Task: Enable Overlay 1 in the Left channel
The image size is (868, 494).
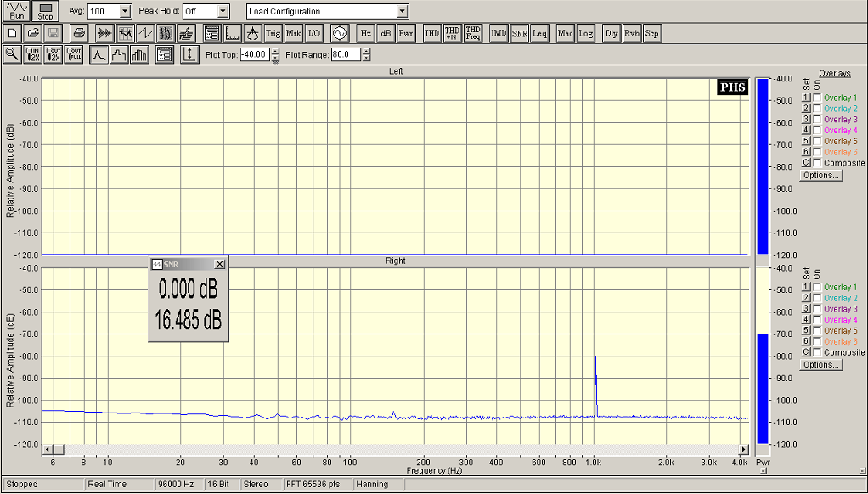Action: click(817, 98)
